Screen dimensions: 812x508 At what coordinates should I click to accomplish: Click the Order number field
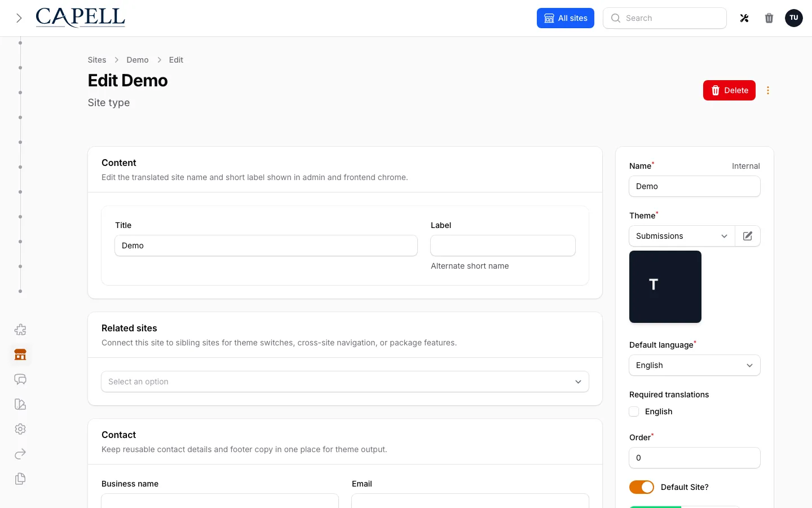click(695, 458)
